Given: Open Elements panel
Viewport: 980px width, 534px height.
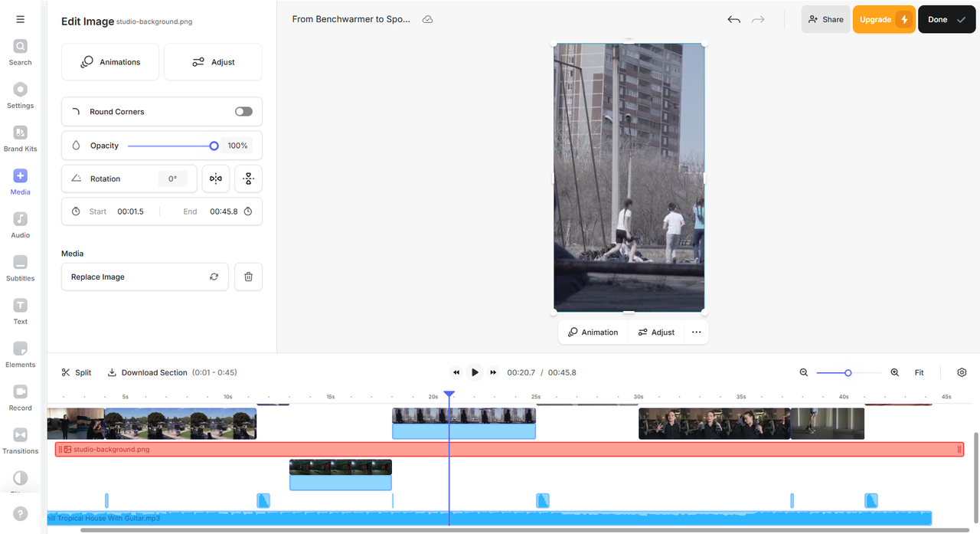Looking at the screenshot, I should tap(20, 355).
